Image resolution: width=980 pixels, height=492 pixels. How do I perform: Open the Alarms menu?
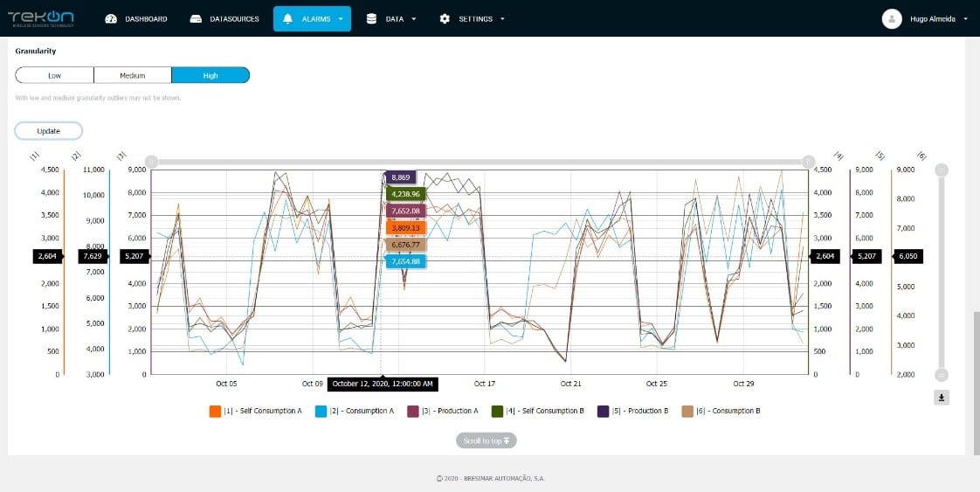[312, 18]
